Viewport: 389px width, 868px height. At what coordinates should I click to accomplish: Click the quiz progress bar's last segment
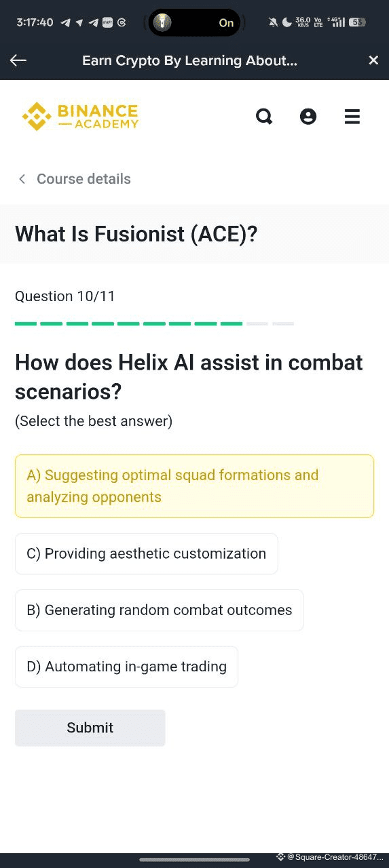[283, 324]
